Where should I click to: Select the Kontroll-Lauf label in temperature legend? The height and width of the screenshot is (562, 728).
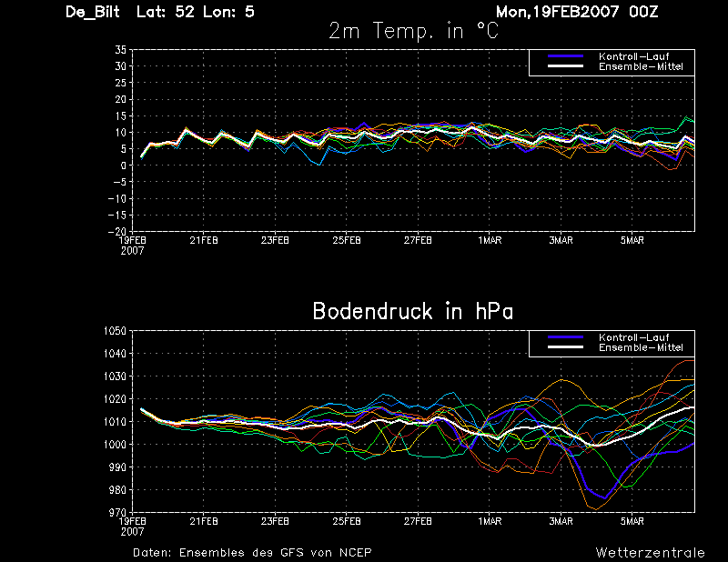pyautogui.click(x=633, y=56)
